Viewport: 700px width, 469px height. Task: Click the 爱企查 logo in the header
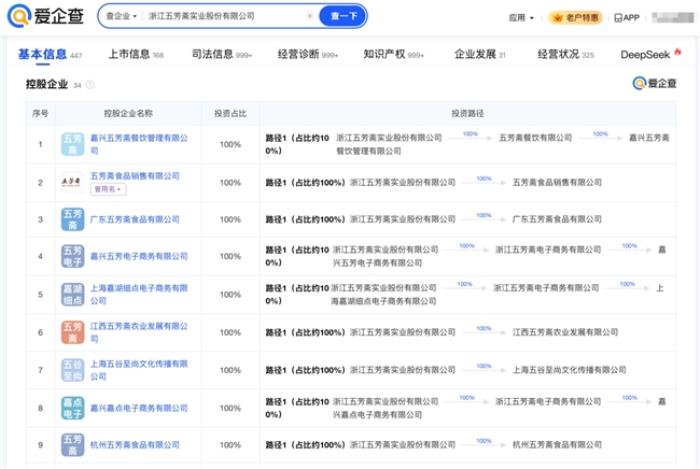(46, 16)
